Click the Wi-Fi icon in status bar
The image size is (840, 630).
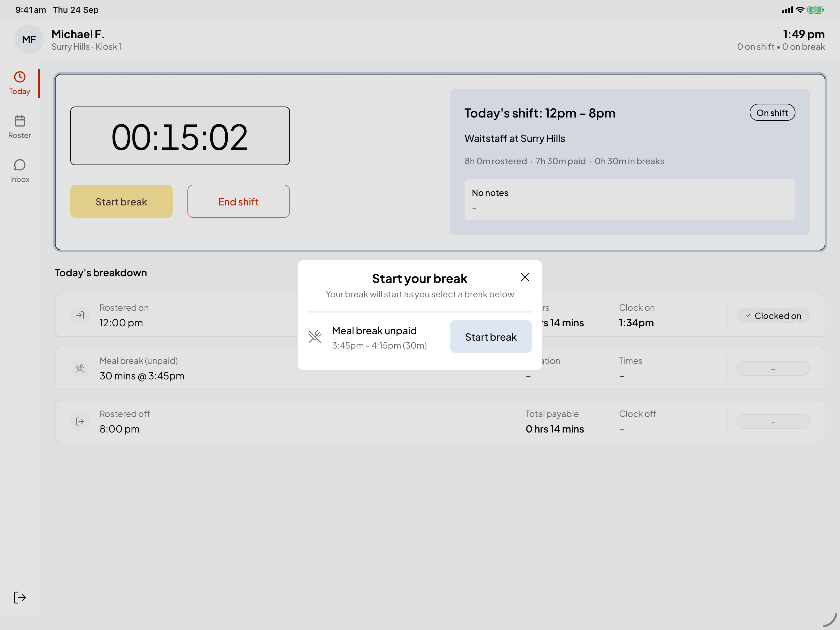tap(800, 10)
